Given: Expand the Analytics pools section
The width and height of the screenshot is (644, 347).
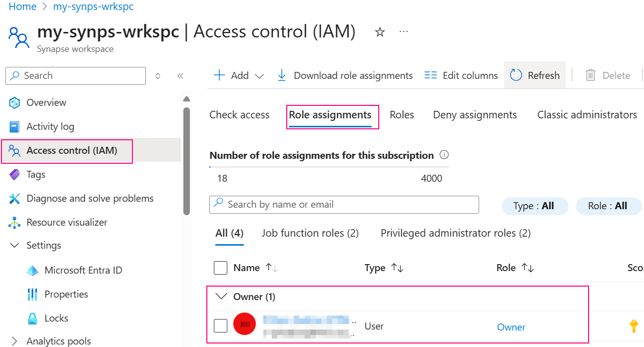Looking at the screenshot, I should click(x=15, y=342).
